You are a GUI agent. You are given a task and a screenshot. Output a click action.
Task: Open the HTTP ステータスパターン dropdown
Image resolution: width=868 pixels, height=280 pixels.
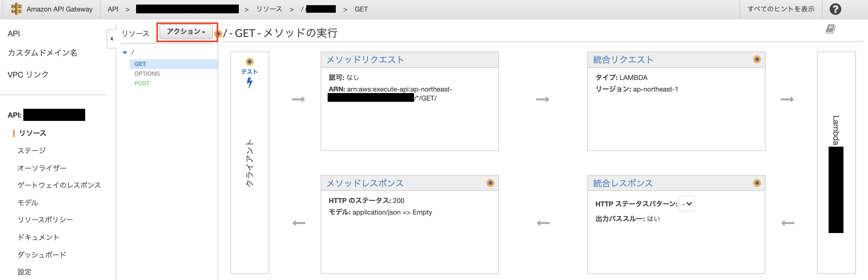687,204
